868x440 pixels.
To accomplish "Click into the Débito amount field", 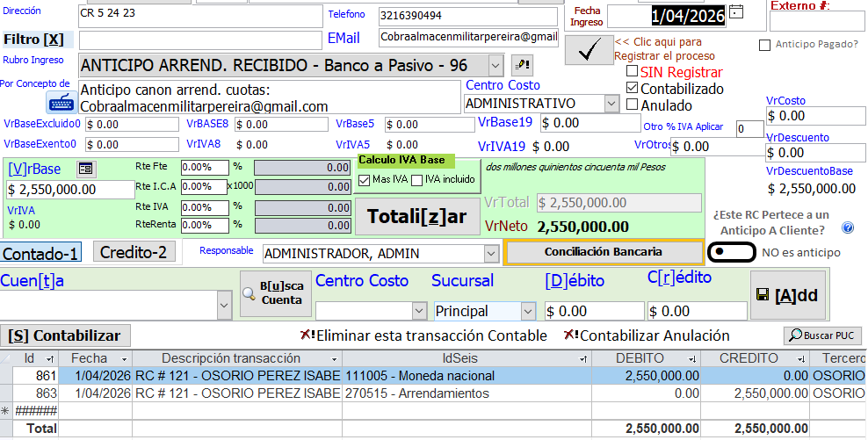I will 594,312.
